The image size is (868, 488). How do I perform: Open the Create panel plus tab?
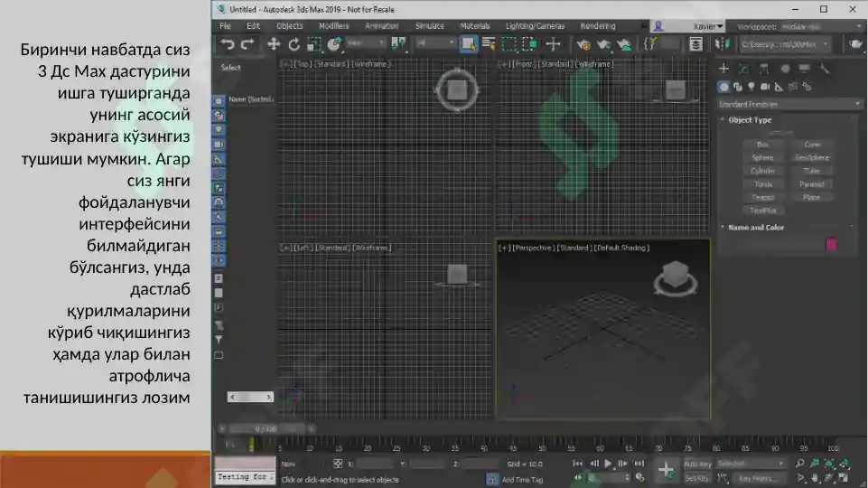pos(723,69)
